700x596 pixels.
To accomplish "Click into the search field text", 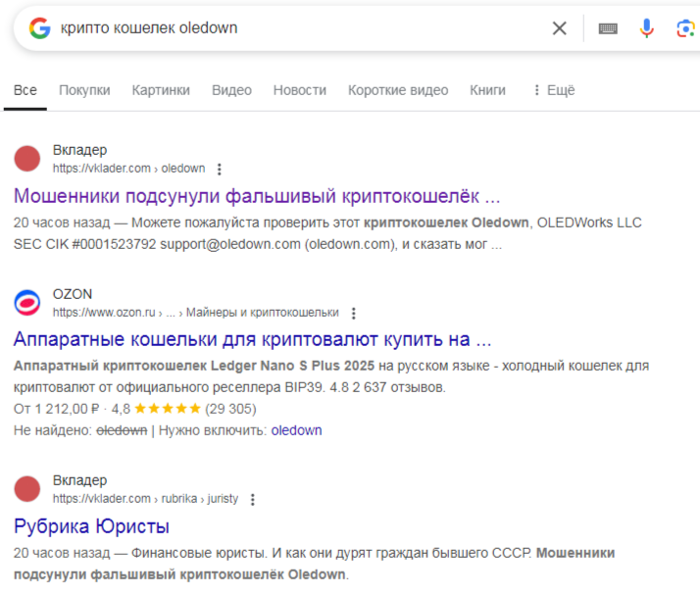I will point(149,27).
